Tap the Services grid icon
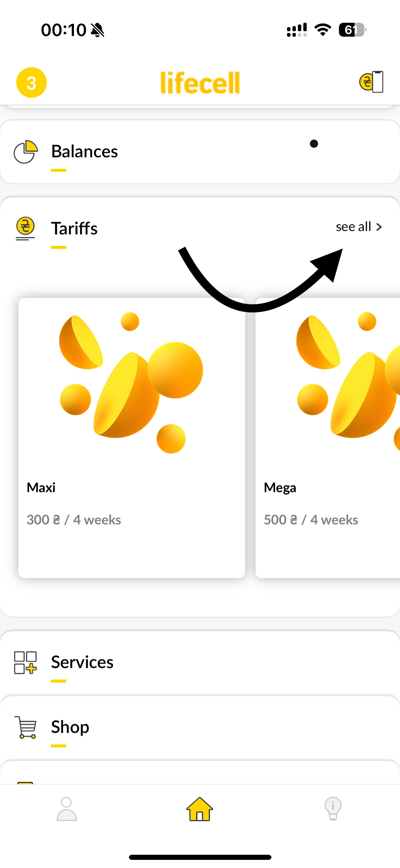The width and height of the screenshot is (400, 868). coord(25,662)
